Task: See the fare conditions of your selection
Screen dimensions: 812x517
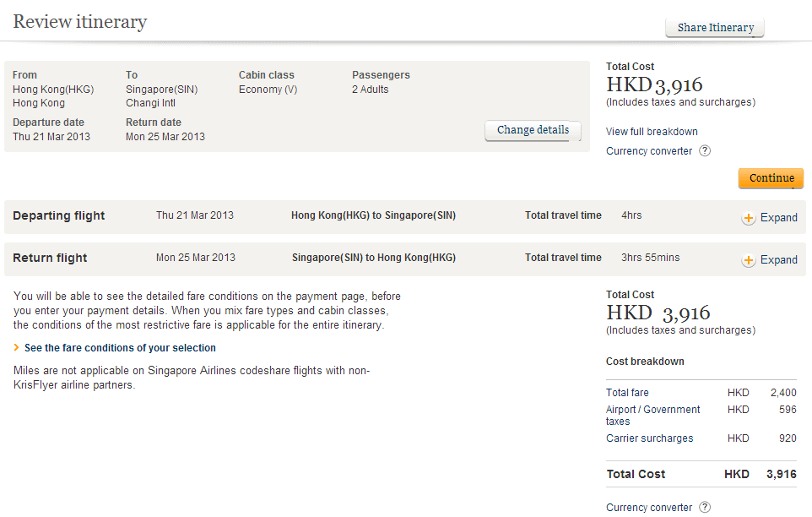Action: pos(120,348)
